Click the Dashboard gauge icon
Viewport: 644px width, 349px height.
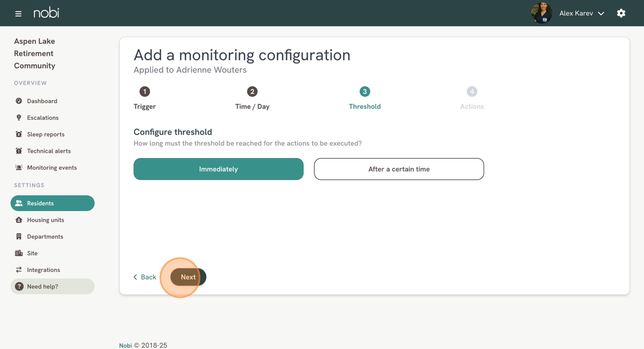coord(19,101)
